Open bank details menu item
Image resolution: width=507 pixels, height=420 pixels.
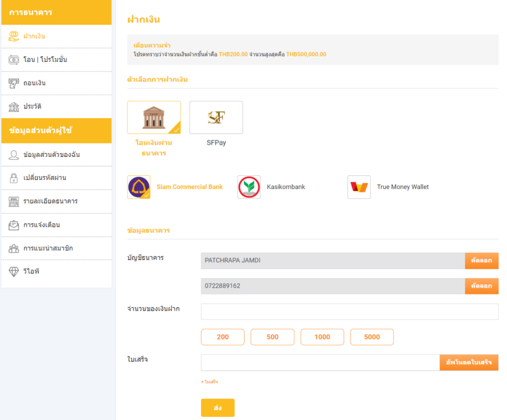pos(50,201)
